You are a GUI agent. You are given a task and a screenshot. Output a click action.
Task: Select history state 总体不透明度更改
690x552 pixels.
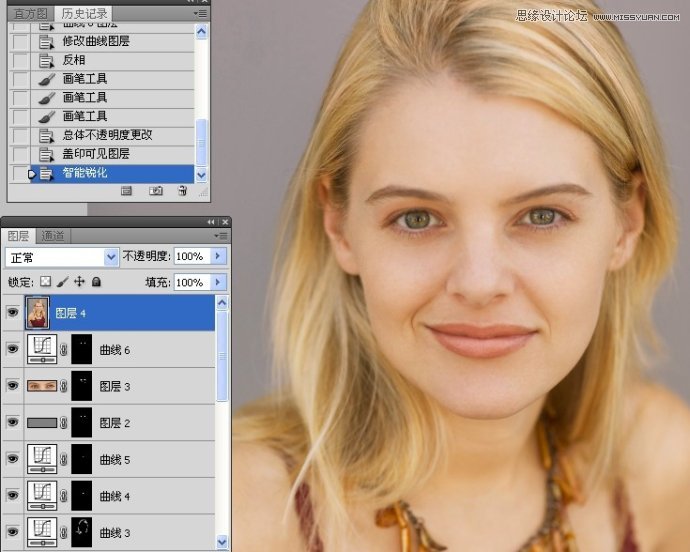click(112, 135)
